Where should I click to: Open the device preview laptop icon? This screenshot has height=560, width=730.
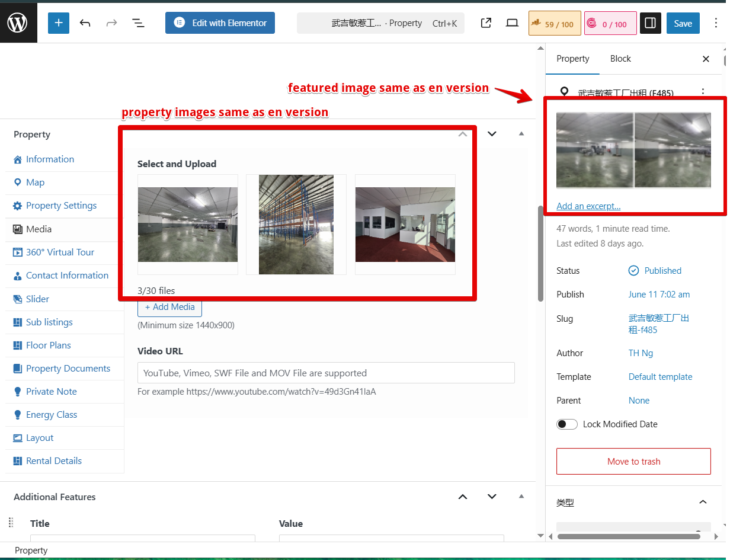512,23
